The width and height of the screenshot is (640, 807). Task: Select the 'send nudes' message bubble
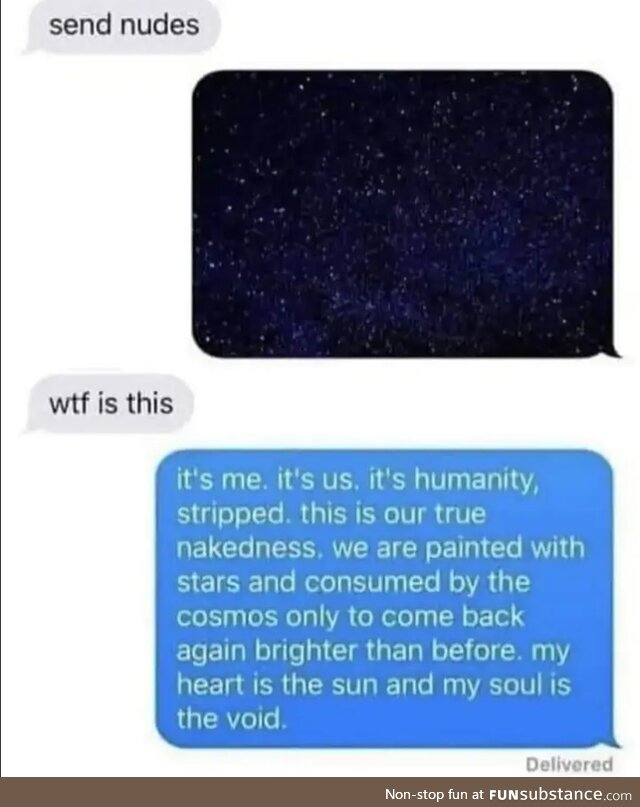pos(123,26)
